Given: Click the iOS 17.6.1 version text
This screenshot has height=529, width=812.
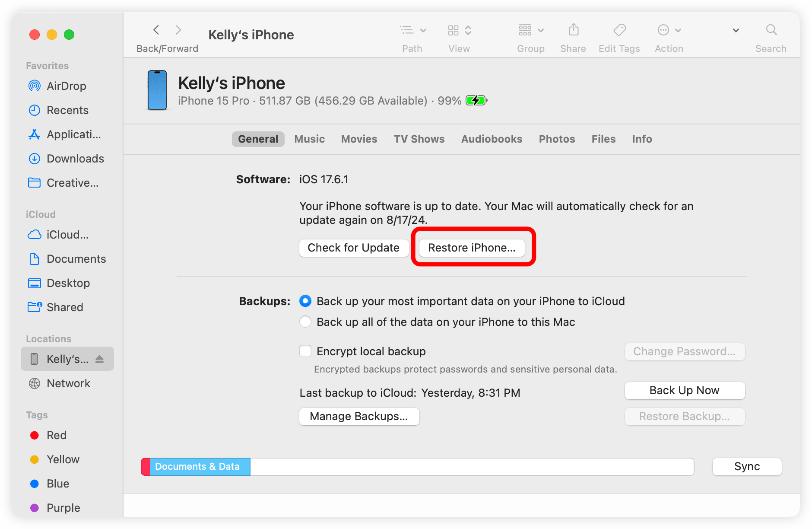Looking at the screenshot, I should tap(324, 179).
